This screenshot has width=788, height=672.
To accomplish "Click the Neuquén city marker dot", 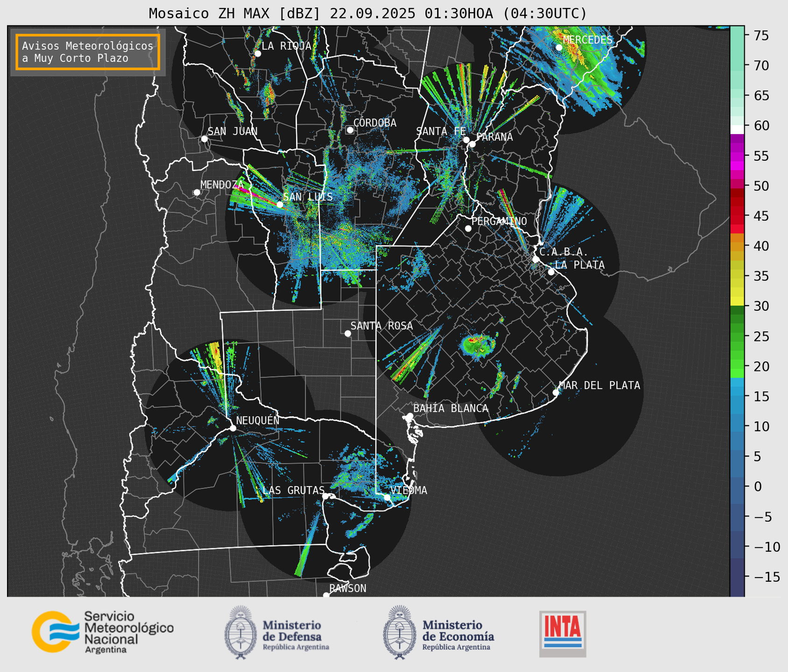I will pyautogui.click(x=233, y=428).
